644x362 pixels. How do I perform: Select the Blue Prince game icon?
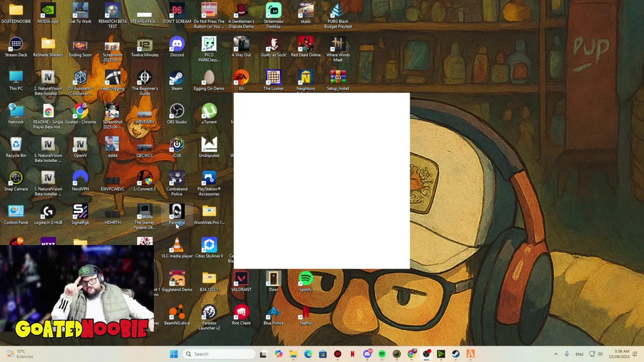tap(273, 315)
